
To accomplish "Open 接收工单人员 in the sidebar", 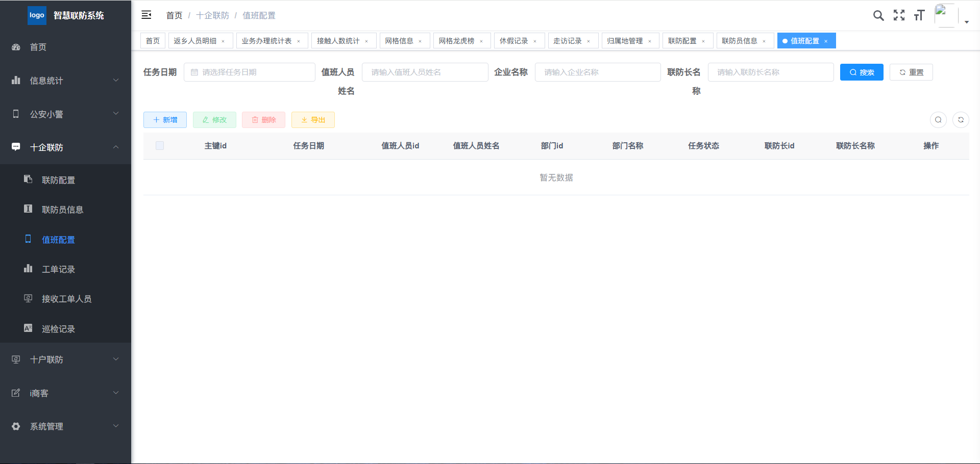I will (65, 299).
